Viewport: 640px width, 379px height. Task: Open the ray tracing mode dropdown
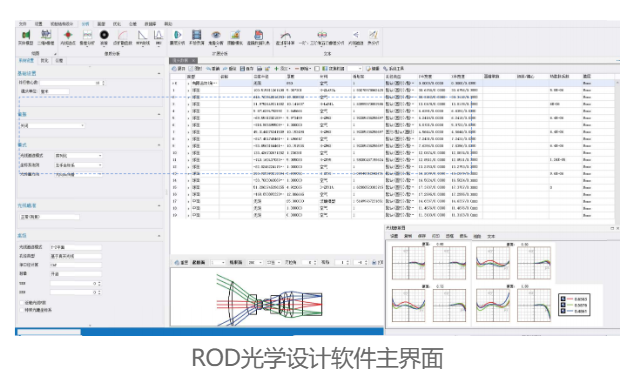pos(78,155)
